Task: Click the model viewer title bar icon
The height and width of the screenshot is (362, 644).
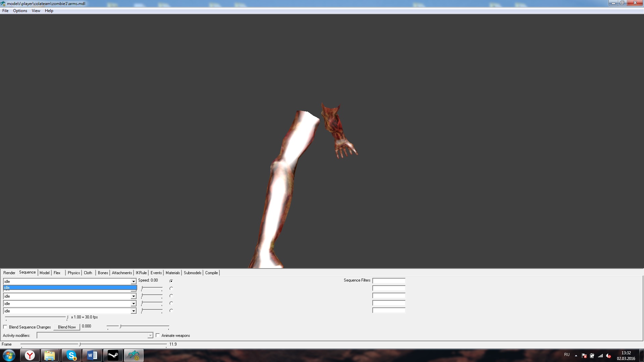Action: click(3, 3)
